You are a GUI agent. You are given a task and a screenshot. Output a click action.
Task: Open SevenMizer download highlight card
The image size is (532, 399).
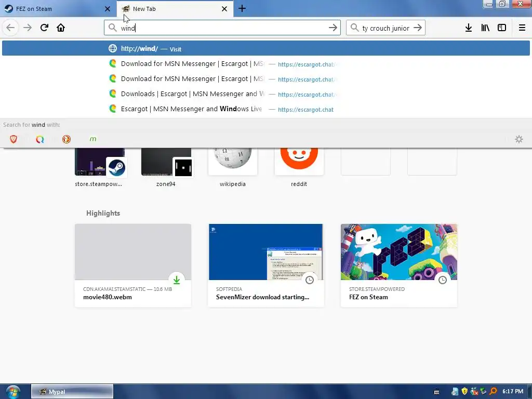pos(265,265)
